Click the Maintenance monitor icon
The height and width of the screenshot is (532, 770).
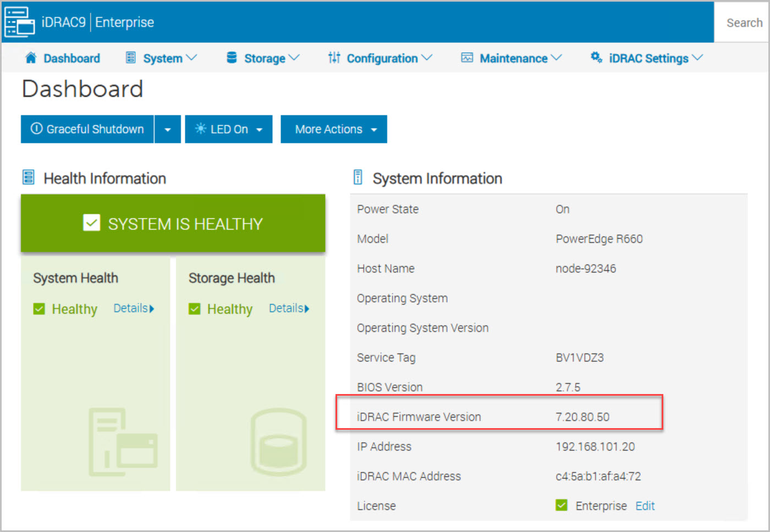click(467, 58)
